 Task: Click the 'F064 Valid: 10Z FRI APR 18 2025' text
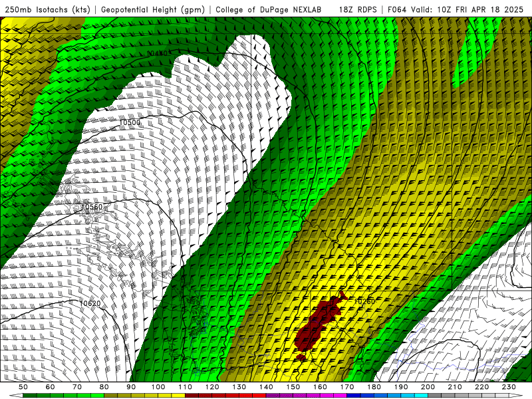456,9
